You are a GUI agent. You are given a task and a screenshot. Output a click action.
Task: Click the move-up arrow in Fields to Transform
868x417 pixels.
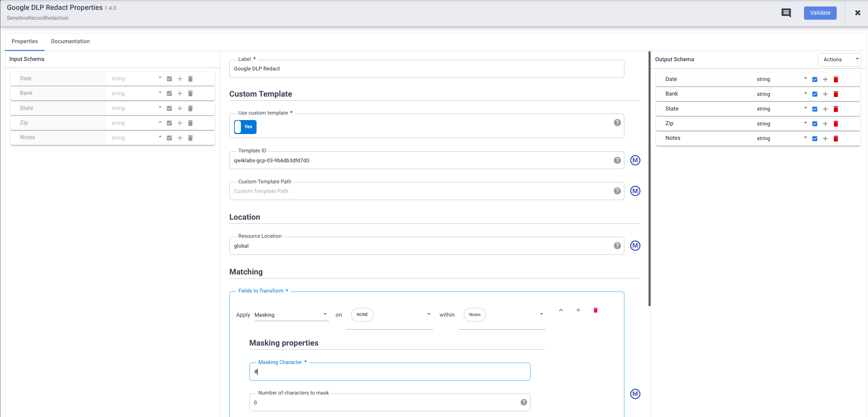point(561,310)
